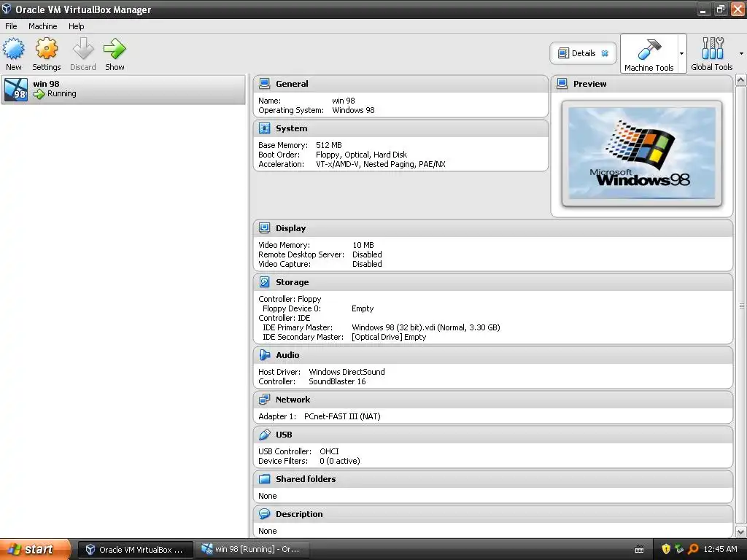The height and width of the screenshot is (560, 747).
Task: Click the Windows 98 preview thumbnail
Action: [x=642, y=153]
